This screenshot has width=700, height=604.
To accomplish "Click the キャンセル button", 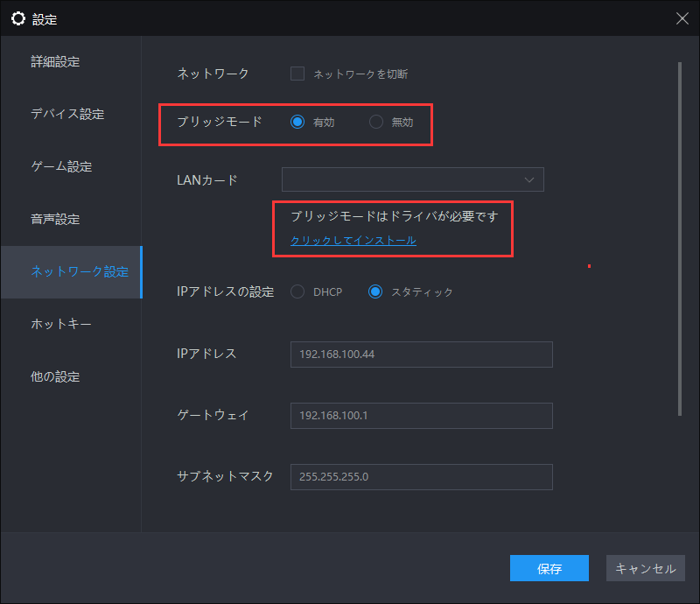I will [646, 568].
